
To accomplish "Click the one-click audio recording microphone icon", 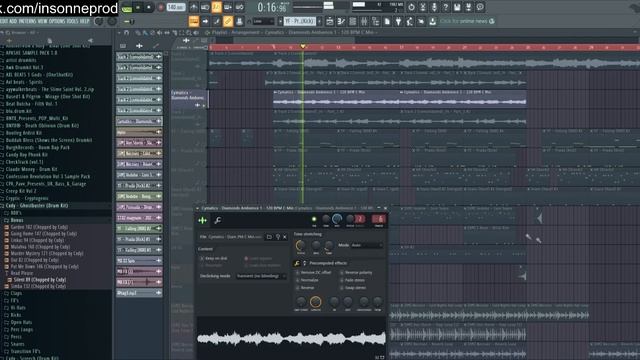I will click(434, 7).
